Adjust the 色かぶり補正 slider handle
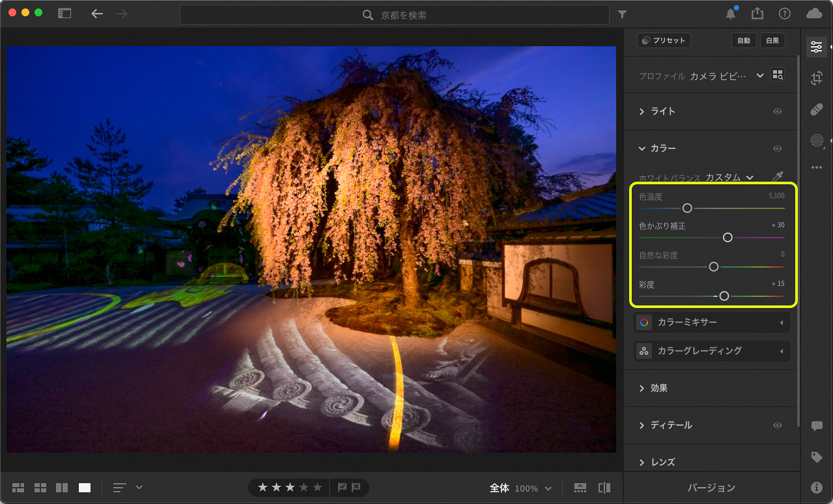This screenshot has height=504, width=833. tap(728, 238)
